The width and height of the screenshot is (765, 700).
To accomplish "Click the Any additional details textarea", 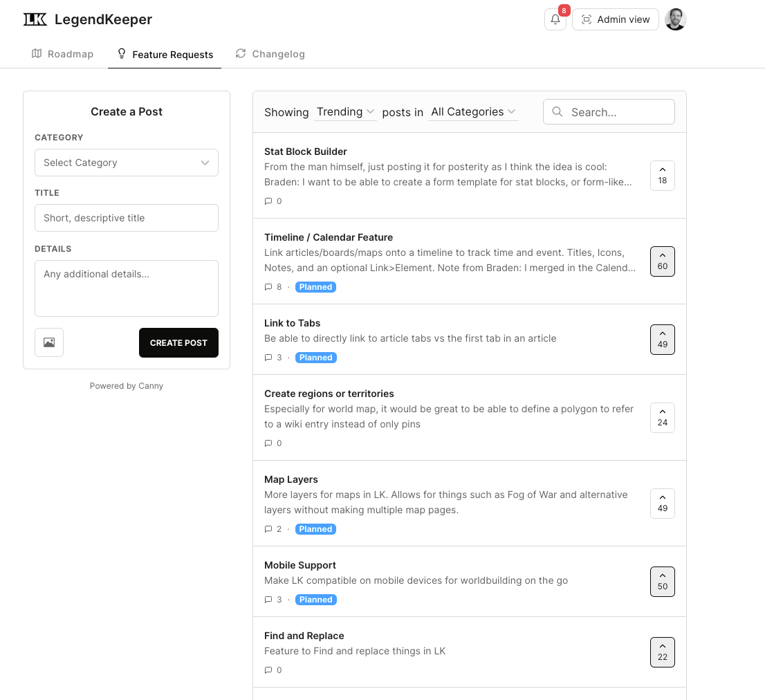I will click(127, 288).
